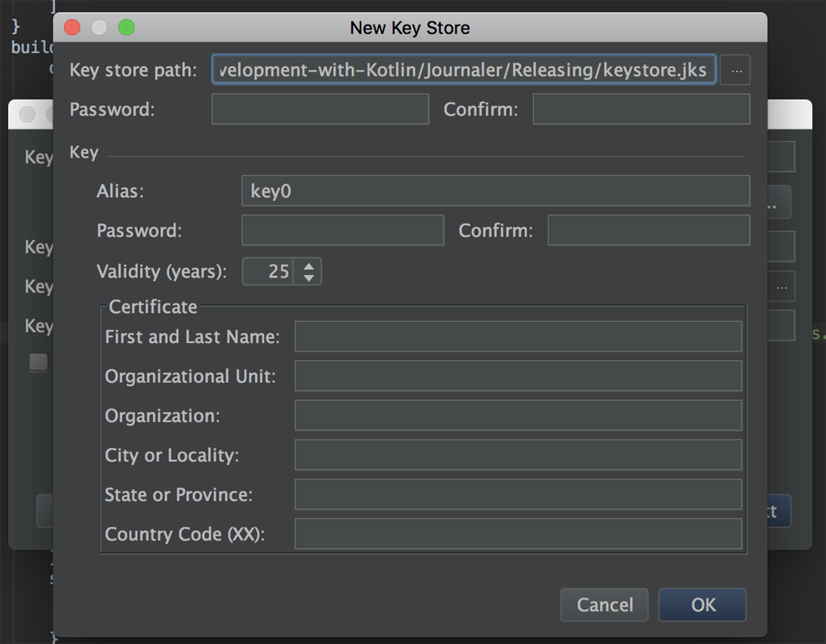Click the green zoom window button

[x=127, y=28]
